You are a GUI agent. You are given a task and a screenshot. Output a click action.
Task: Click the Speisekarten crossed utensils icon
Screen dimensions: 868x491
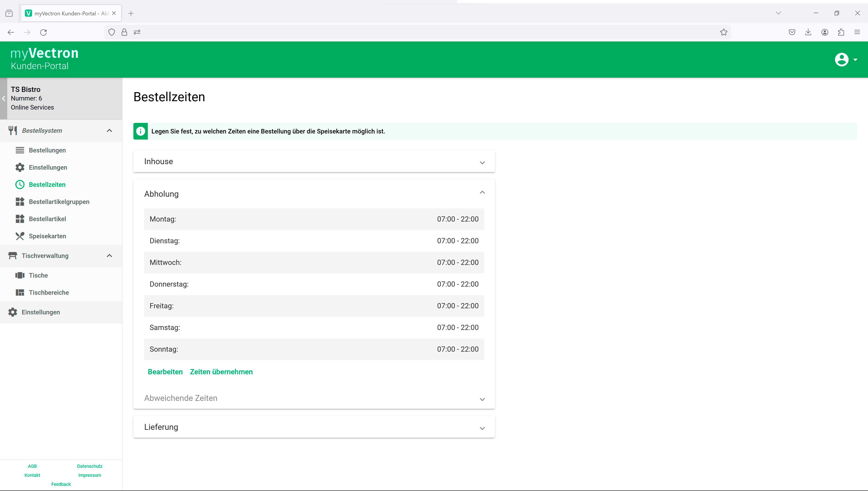(20, 236)
